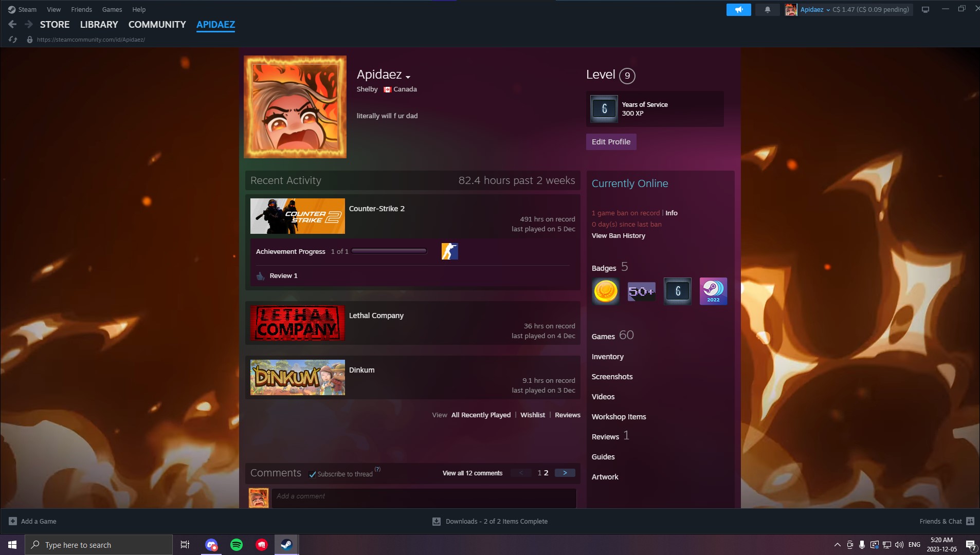
Task: Open the Games 60 link
Action: tap(612, 336)
